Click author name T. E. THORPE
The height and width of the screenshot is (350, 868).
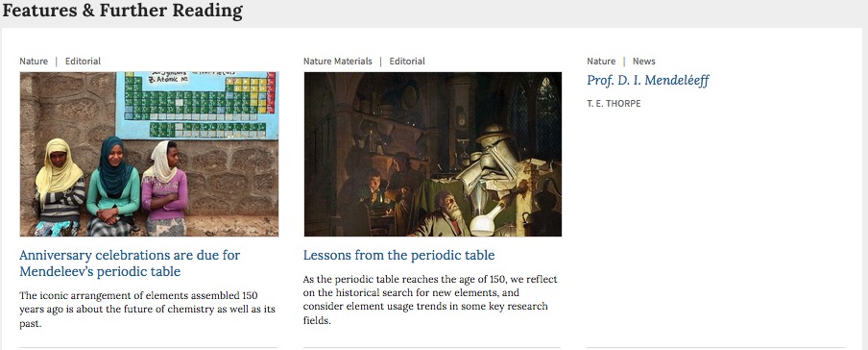click(x=614, y=104)
